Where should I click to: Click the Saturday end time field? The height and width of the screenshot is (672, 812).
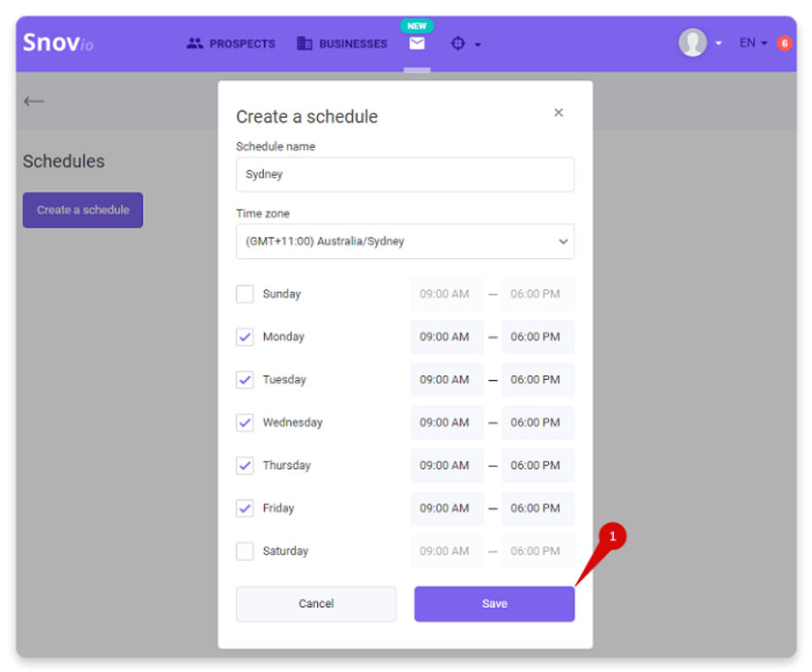pos(538,551)
